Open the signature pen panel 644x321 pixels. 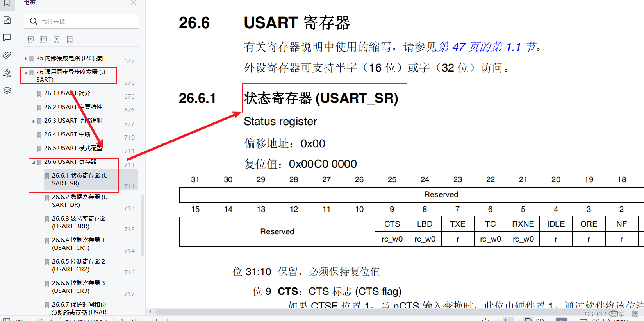(7, 73)
